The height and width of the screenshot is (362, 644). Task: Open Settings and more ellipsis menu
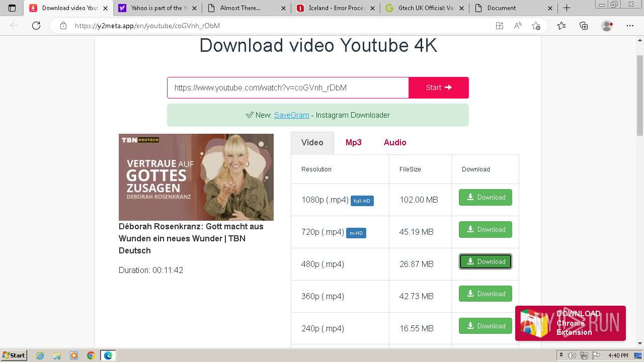tap(630, 26)
